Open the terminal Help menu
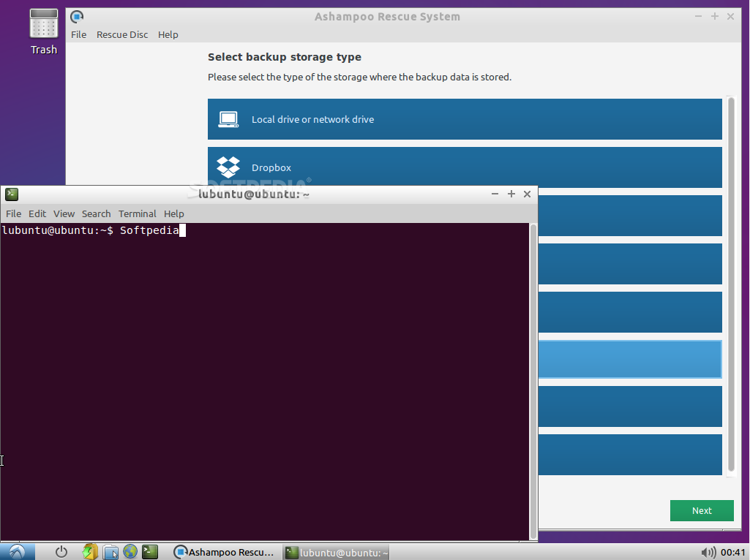 [x=173, y=213]
